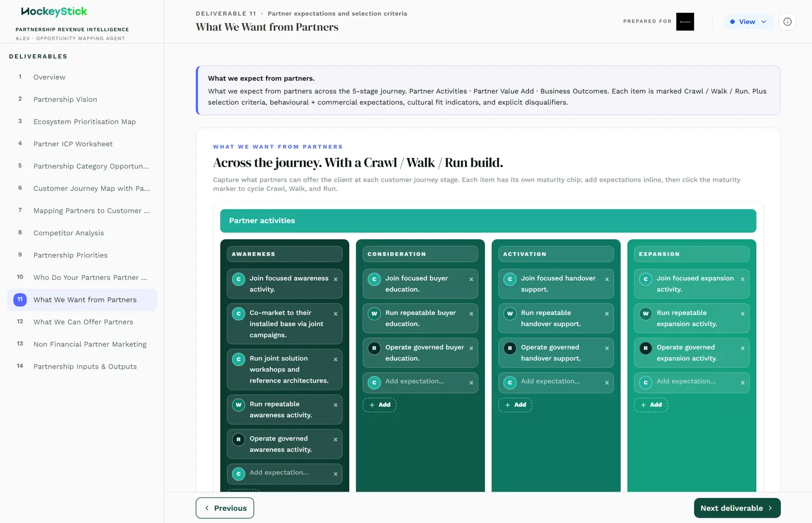Click 'Add expectation...' field in Consideration column
Screen dimensions: 812x523
423,381
